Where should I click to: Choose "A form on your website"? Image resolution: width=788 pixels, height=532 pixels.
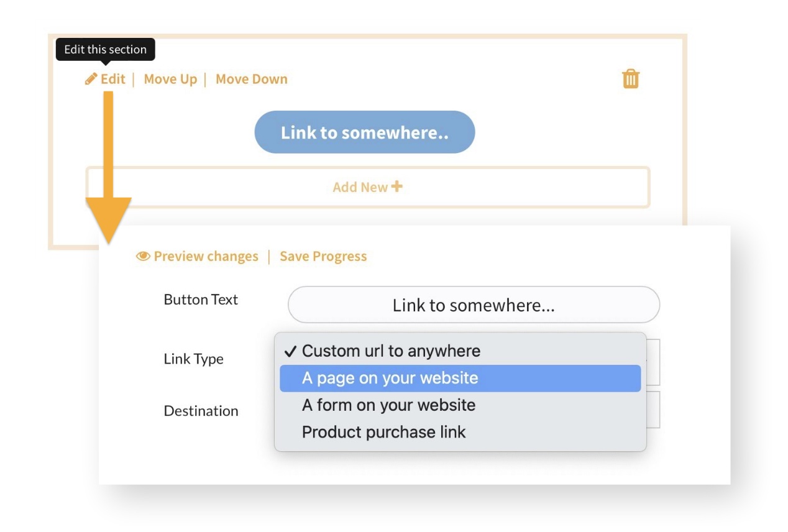pos(388,405)
